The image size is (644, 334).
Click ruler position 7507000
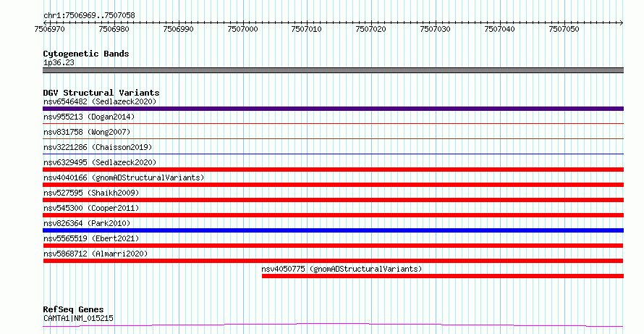[x=242, y=29]
